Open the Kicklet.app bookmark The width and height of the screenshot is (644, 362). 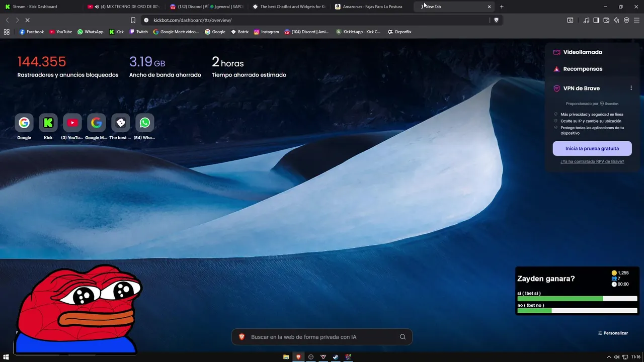(359, 32)
